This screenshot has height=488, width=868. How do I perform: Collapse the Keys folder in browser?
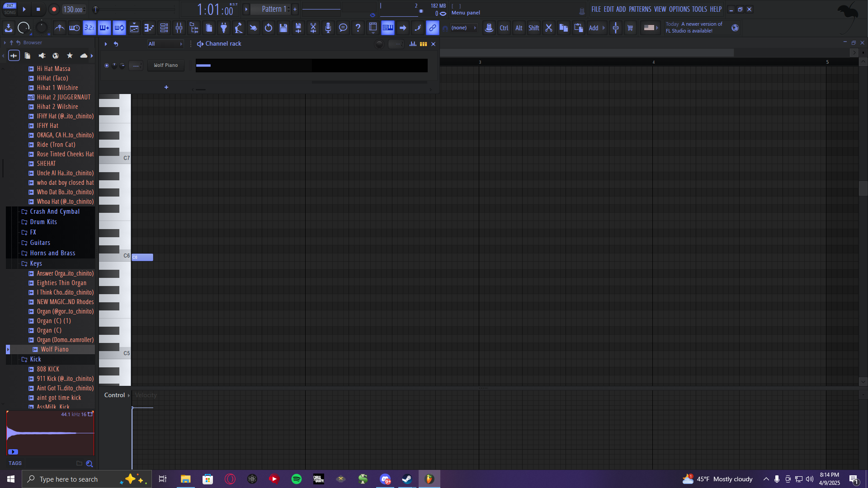tap(36, 263)
